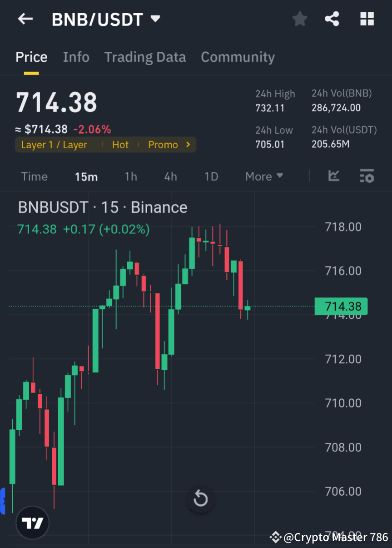
Task: Tap the 714.38 price marker label
Action: pyautogui.click(x=341, y=306)
